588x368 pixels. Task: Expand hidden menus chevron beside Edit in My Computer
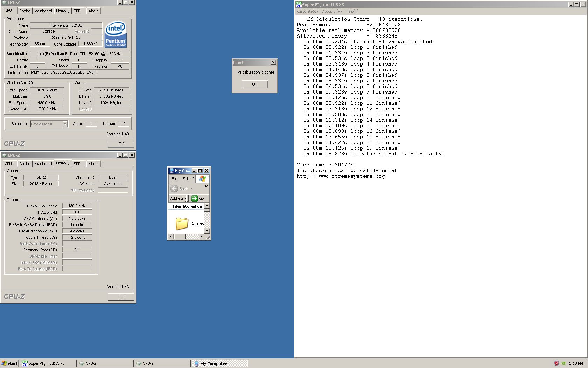click(192, 178)
